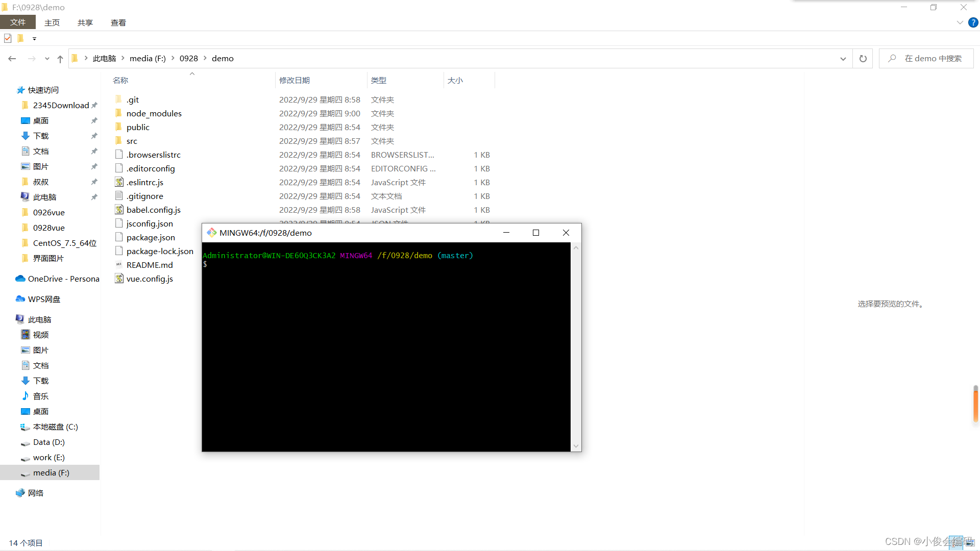This screenshot has width=980, height=551.
Task: Open the .git folder
Action: click(x=133, y=99)
